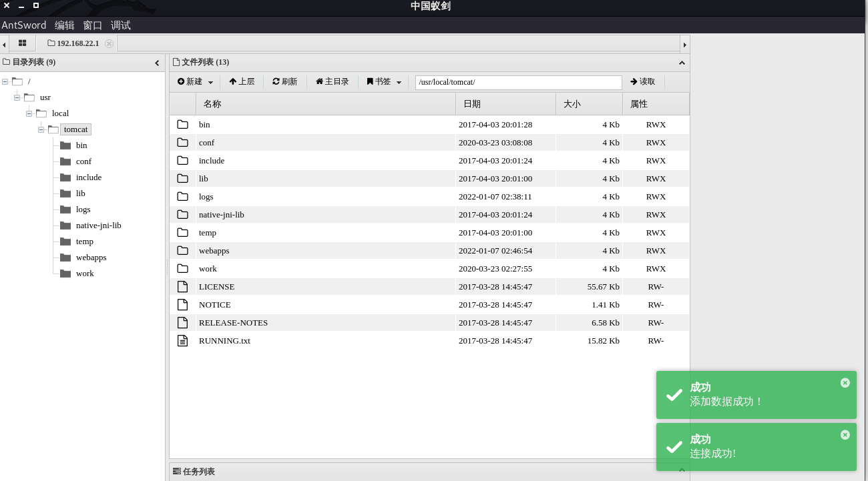This screenshot has width=868, height=481.
Task: Collapse the root / tree node
Action: [5, 81]
